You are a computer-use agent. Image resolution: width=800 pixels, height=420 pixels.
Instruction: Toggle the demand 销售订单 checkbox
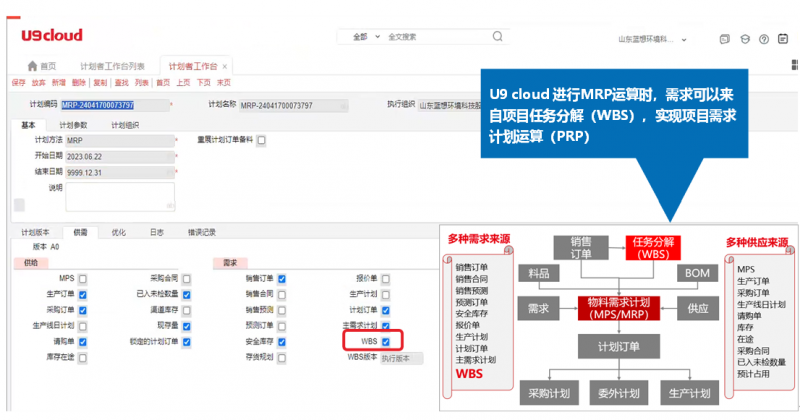(282, 279)
